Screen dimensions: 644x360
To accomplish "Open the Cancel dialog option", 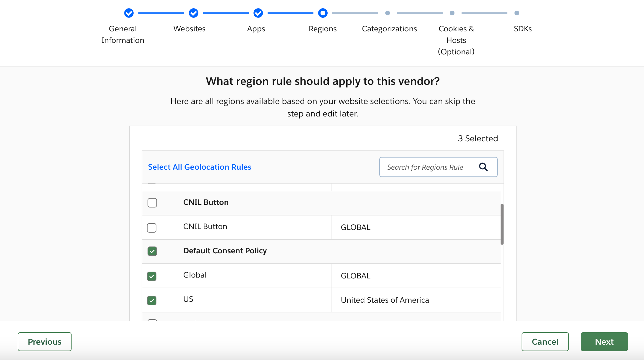I will 545,341.
